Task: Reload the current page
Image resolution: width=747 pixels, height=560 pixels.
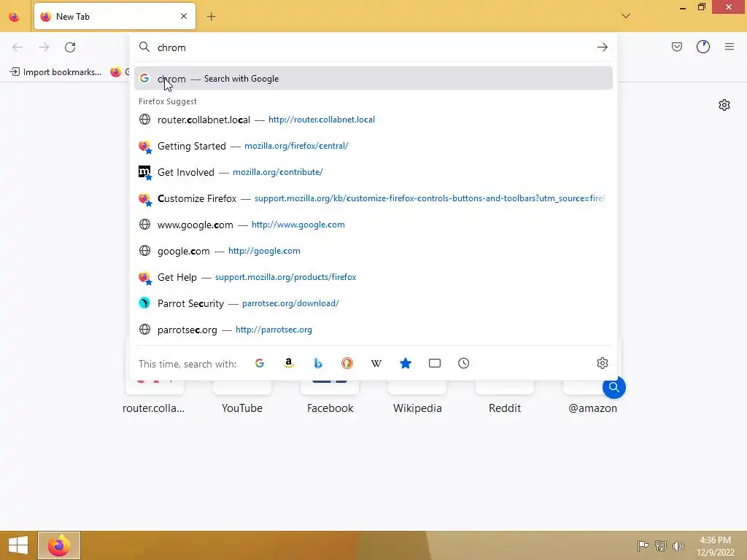Action: click(x=70, y=47)
